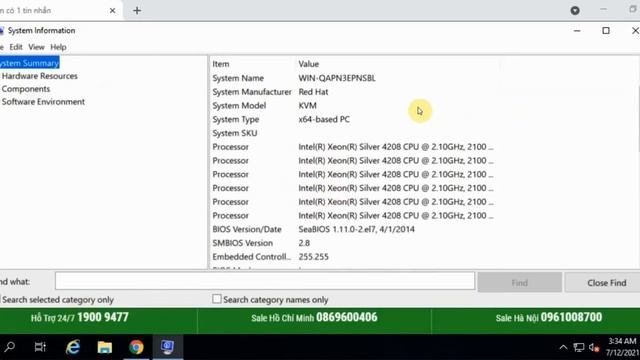Toggle 'Search category names only' checkbox
Viewport: 640px width, 360px height.
click(x=217, y=299)
